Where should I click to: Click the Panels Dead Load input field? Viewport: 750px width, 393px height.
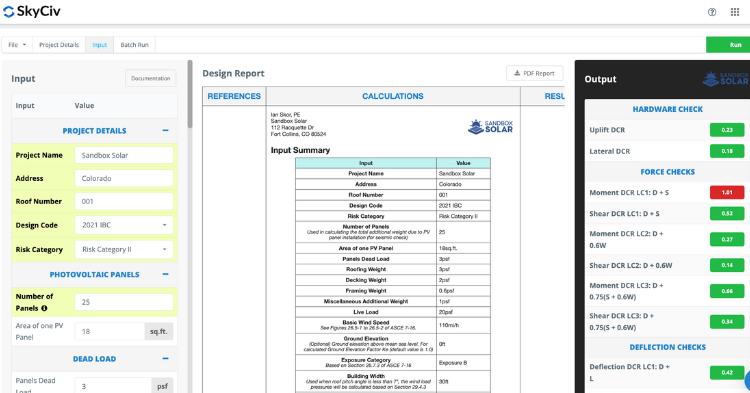point(113,386)
